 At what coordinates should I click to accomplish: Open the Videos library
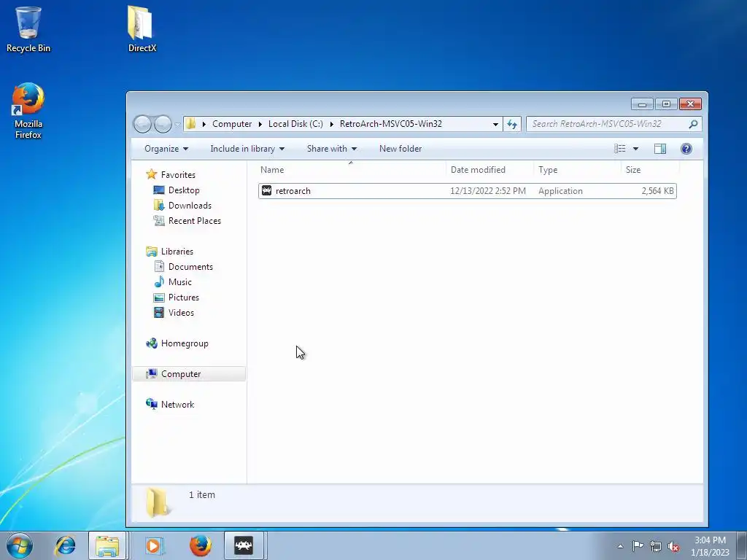click(181, 313)
